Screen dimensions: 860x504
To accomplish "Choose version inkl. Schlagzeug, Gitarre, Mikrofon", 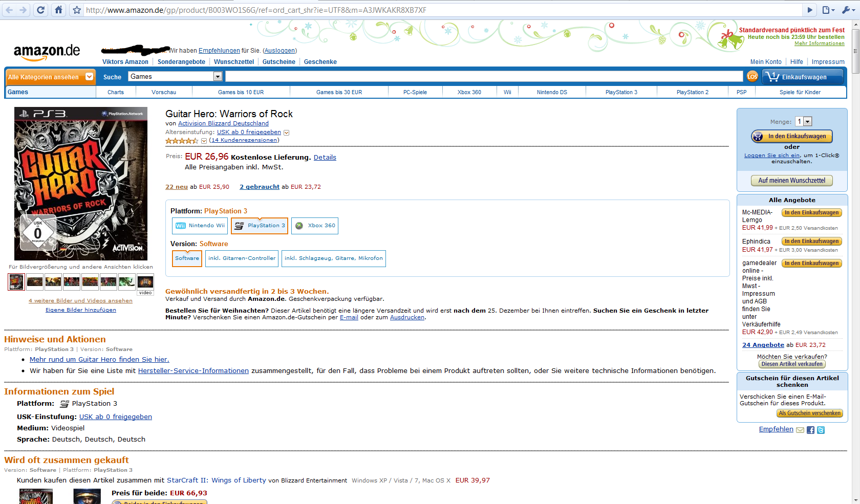I will pos(333,258).
